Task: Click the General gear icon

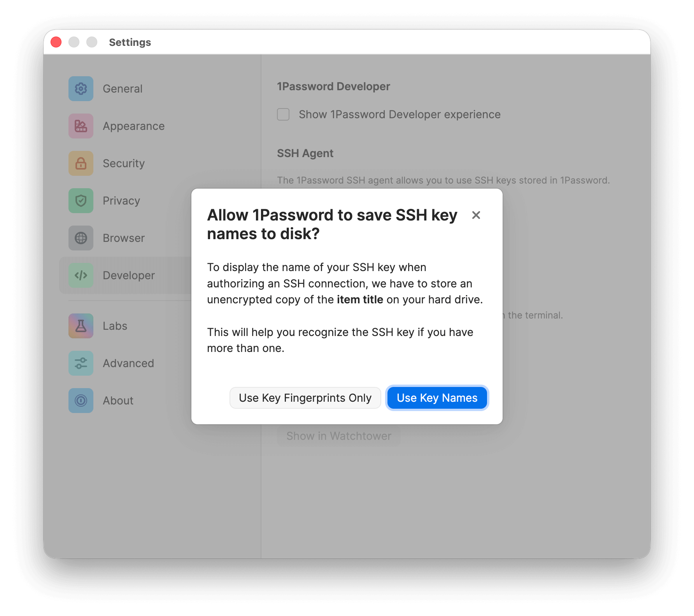Action: (81, 89)
